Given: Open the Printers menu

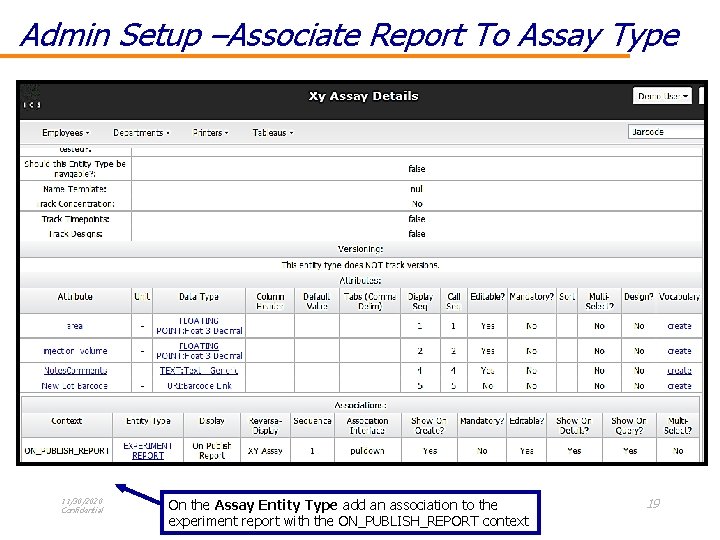Looking at the screenshot, I should click(x=210, y=133).
